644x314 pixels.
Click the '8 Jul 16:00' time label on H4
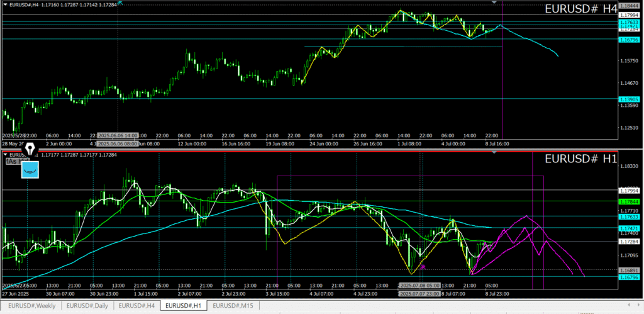click(x=498, y=144)
